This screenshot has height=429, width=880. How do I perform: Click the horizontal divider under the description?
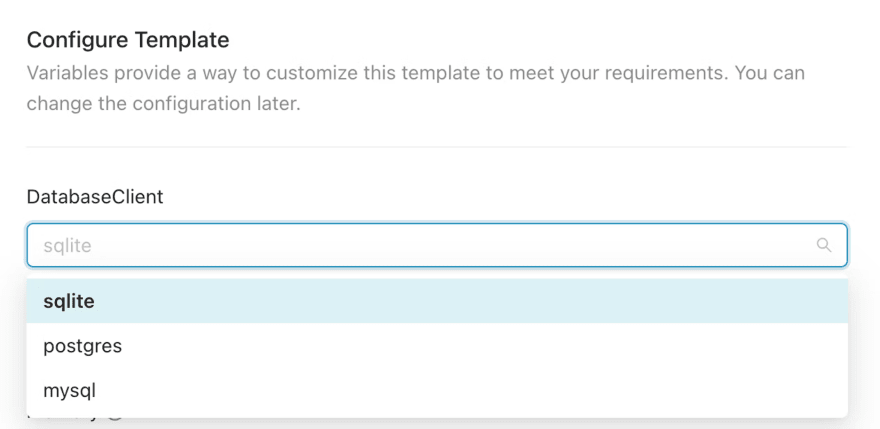coord(437,147)
